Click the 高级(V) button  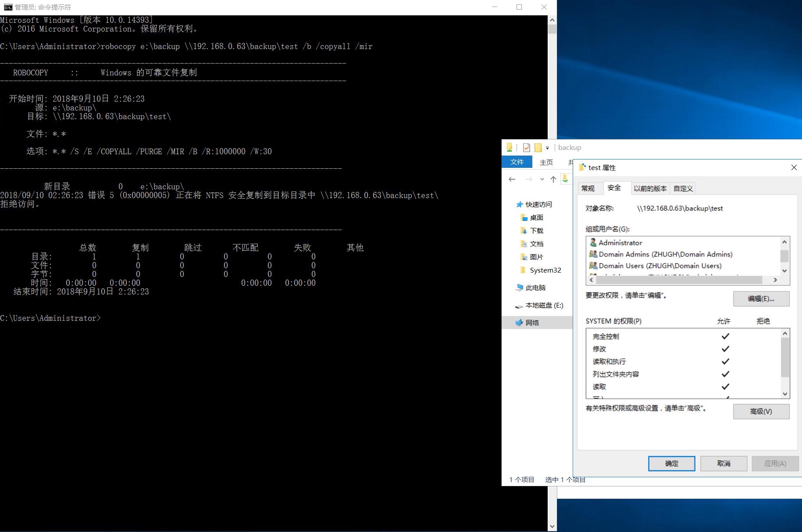tap(761, 411)
